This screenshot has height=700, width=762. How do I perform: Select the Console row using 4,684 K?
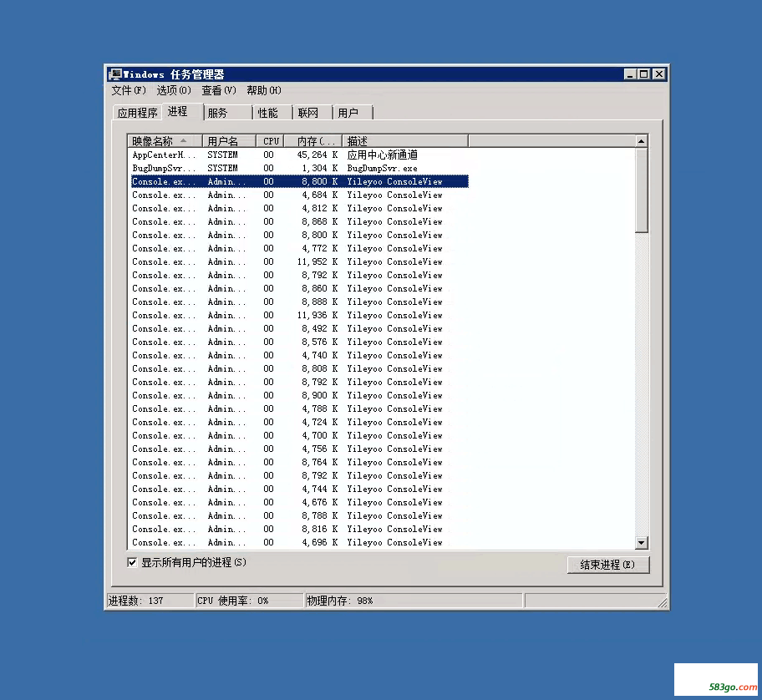(300, 195)
